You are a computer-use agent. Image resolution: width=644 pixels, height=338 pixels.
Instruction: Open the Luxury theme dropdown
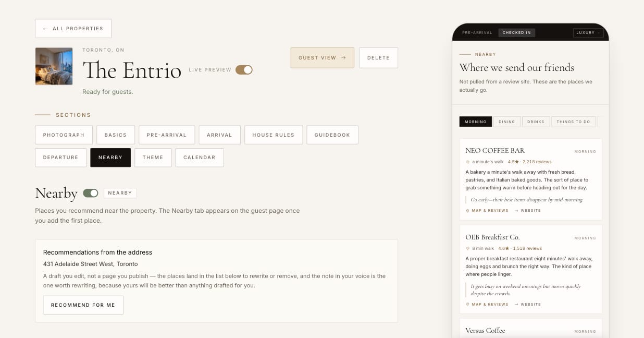pyautogui.click(x=588, y=33)
